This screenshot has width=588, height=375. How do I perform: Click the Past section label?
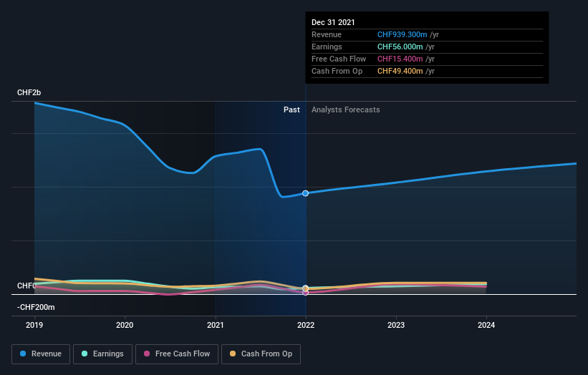(291, 109)
